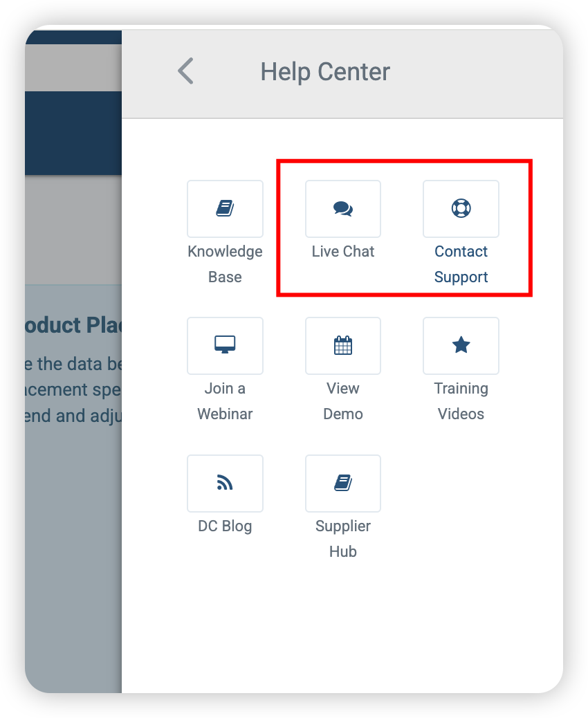Click the Live Chat text label
This screenshot has height=718, width=588.
pos(342,251)
